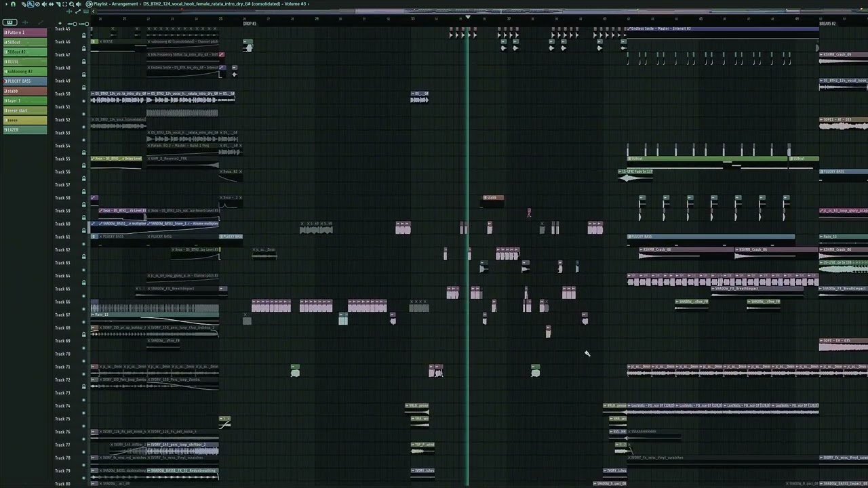Select the REESE pattern in the picker
The image size is (868, 488).
(24, 61)
